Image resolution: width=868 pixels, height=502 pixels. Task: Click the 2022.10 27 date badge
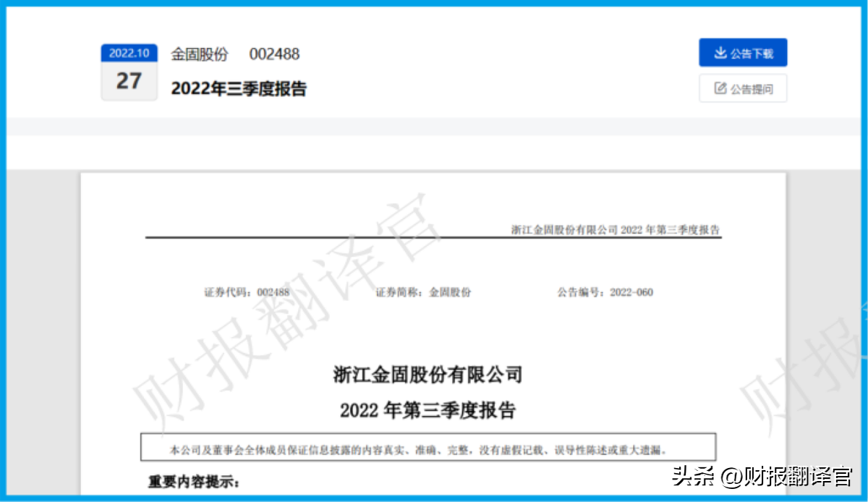click(129, 72)
